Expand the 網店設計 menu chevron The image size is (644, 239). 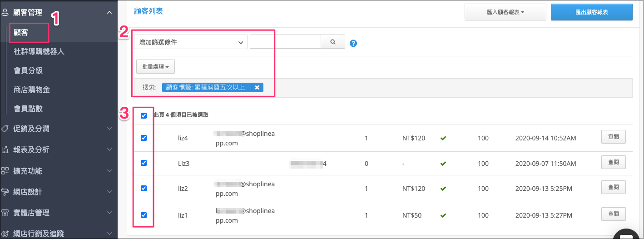tap(109, 192)
